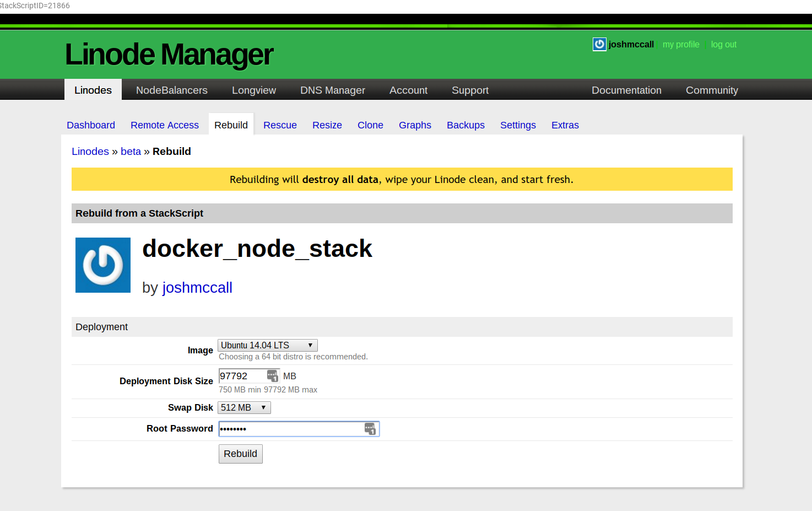Open the Swap Disk size dropdown

[x=243, y=407]
